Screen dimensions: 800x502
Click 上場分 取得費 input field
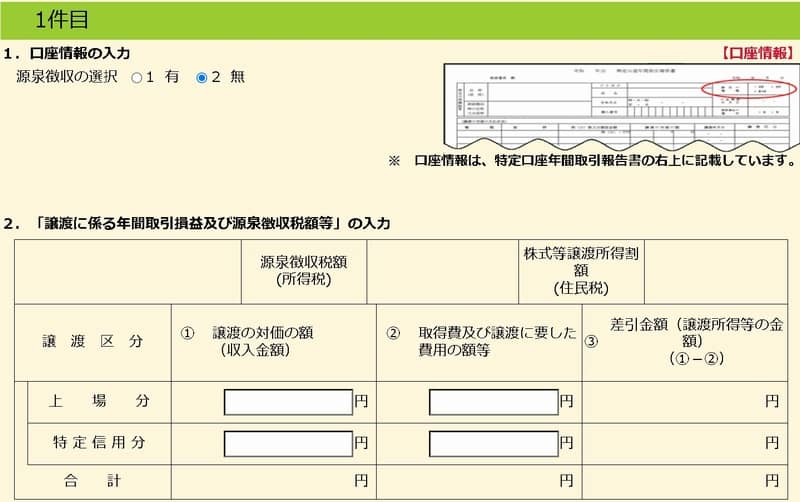[494, 402]
